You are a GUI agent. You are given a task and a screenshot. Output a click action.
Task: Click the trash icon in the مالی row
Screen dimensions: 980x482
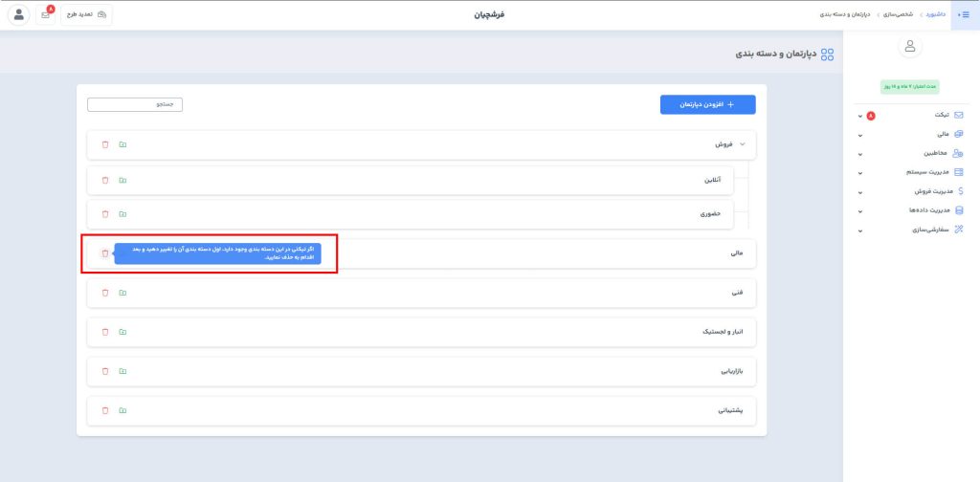[x=105, y=253]
